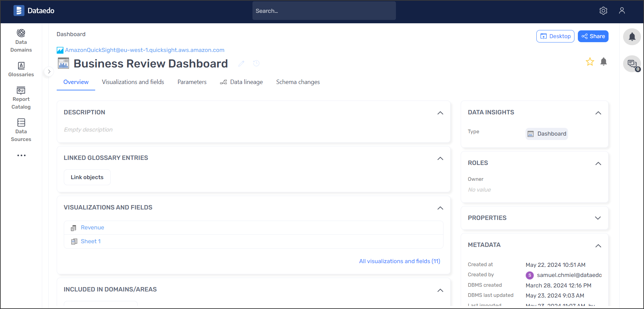Open Data Domains in sidebar
644x309 pixels.
21,41
